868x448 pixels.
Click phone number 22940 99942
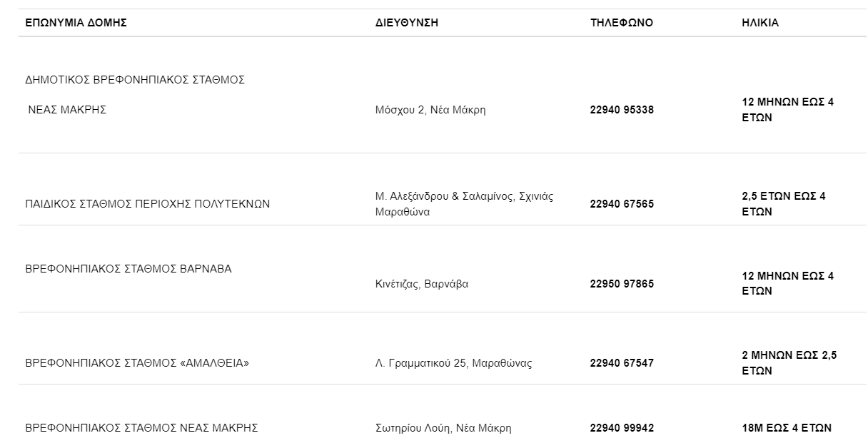coord(622,428)
